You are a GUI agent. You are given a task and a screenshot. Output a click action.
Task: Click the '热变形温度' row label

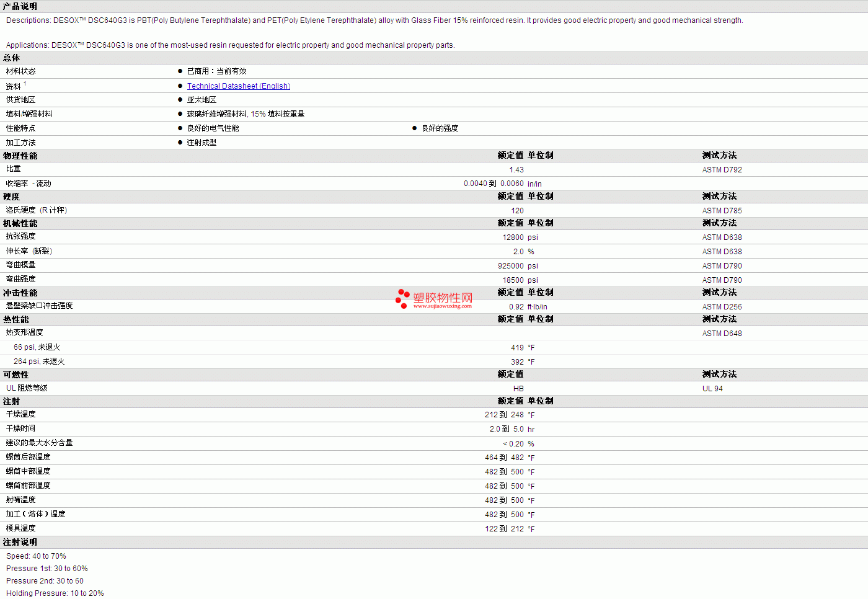pos(25,332)
